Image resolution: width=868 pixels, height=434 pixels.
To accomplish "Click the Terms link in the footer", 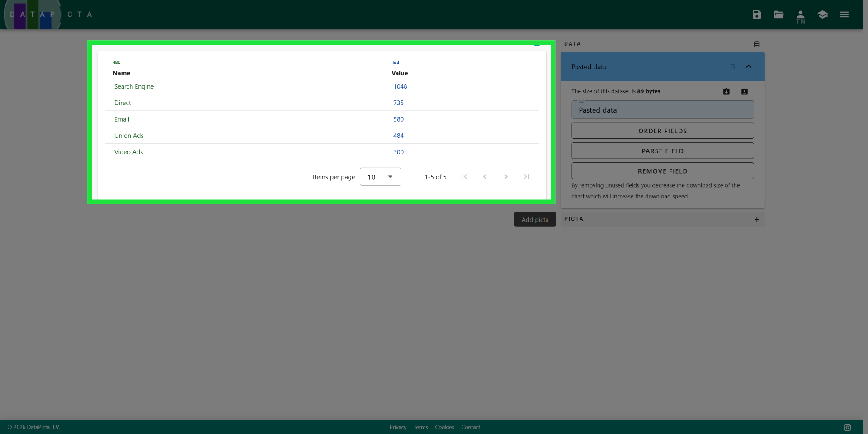I will click(420, 427).
